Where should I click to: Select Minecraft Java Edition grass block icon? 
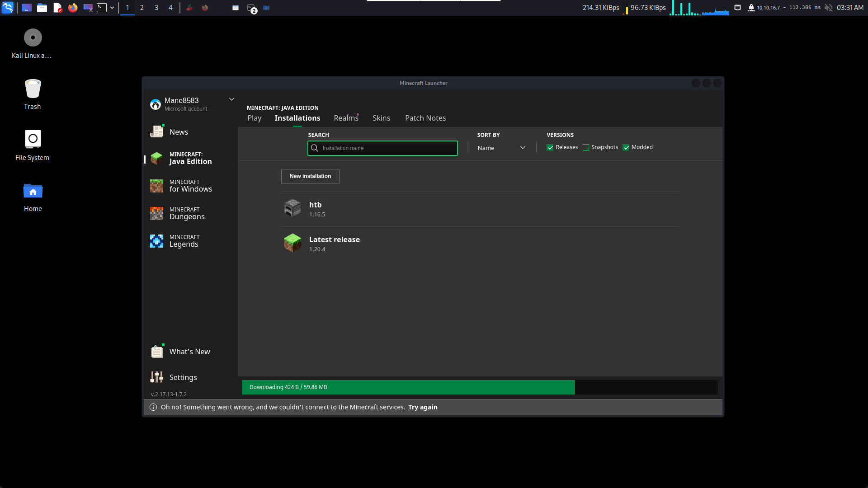point(156,158)
